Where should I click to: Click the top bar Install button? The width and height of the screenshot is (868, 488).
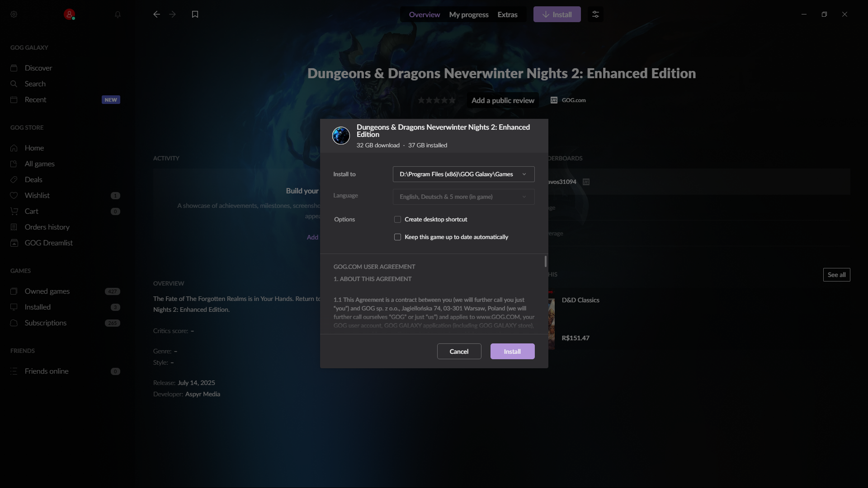pos(557,14)
